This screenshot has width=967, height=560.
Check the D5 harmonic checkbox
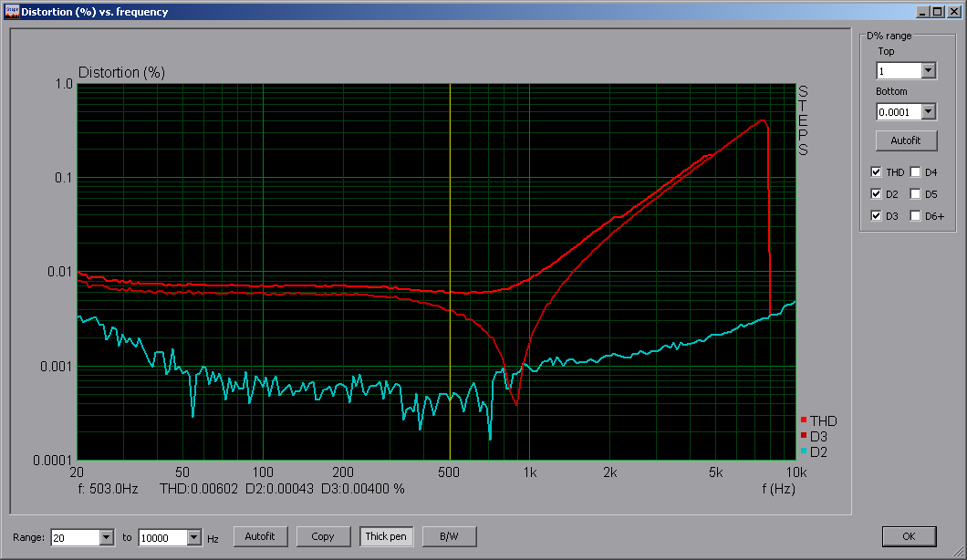click(x=916, y=193)
